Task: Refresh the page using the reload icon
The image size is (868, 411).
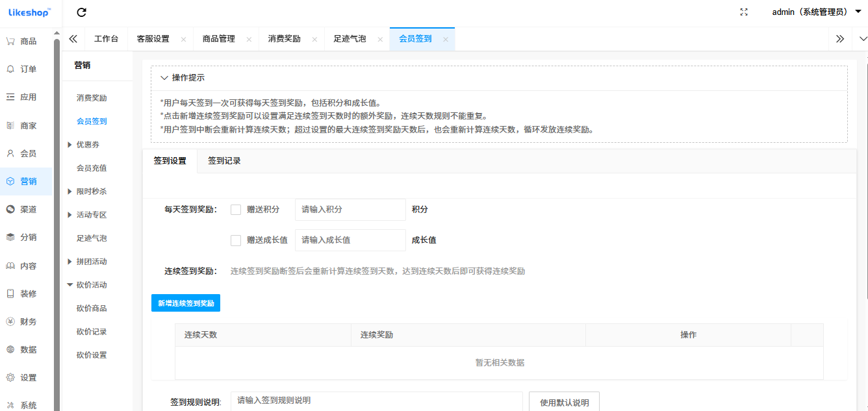Action: (x=81, y=12)
